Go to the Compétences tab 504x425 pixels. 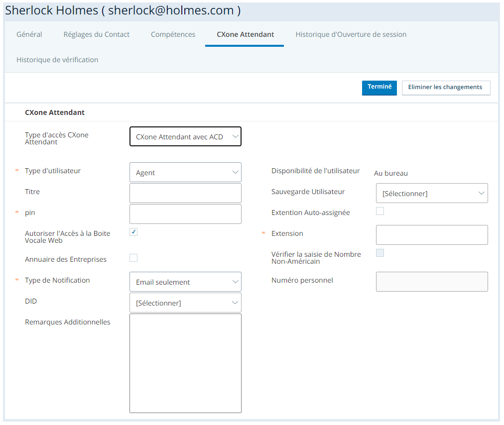173,34
